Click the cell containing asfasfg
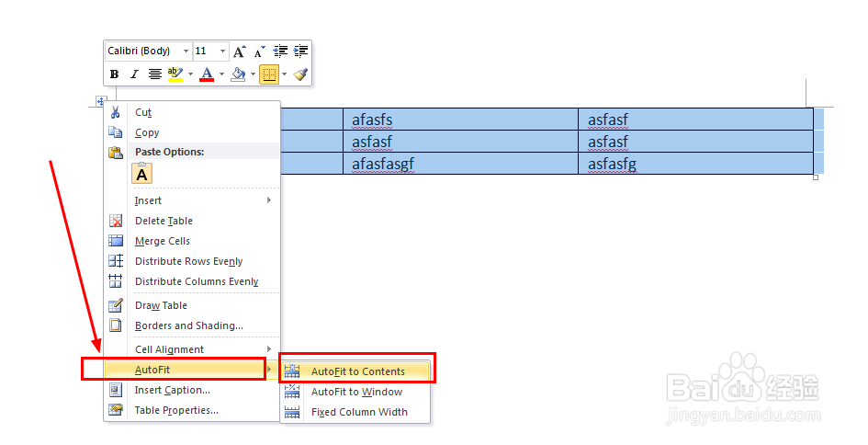Image resolution: width=868 pixels, height=445 pixels. click(x=696, y=164)
